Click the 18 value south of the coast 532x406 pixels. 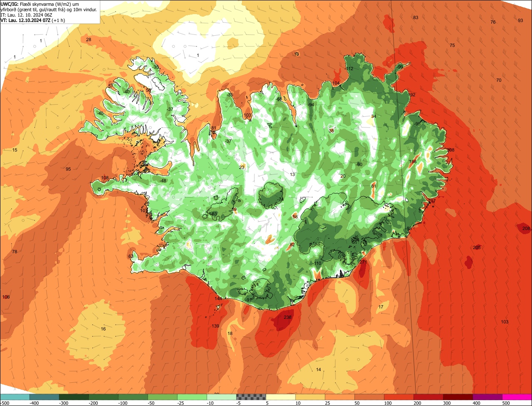(x=230, y=334)
